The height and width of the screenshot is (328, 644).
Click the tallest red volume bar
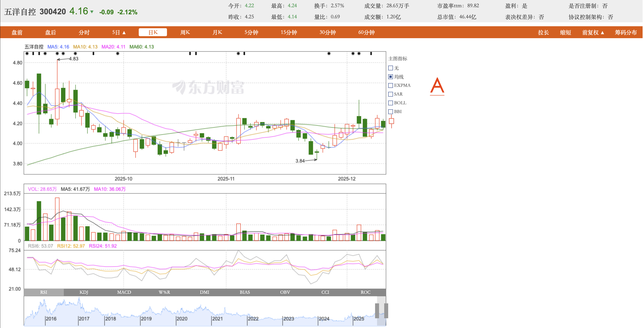tap(57, 219)
